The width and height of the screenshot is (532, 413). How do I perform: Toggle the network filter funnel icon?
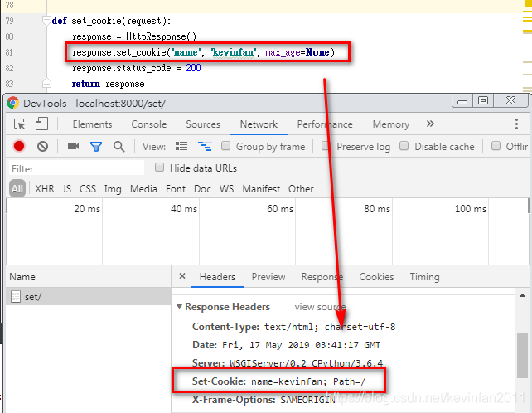point(95,146)
